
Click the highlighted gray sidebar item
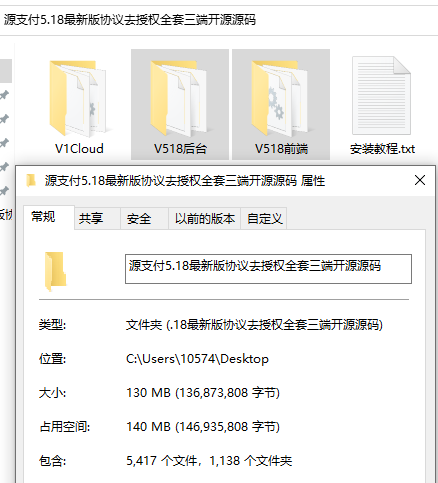tap(6, 71)
